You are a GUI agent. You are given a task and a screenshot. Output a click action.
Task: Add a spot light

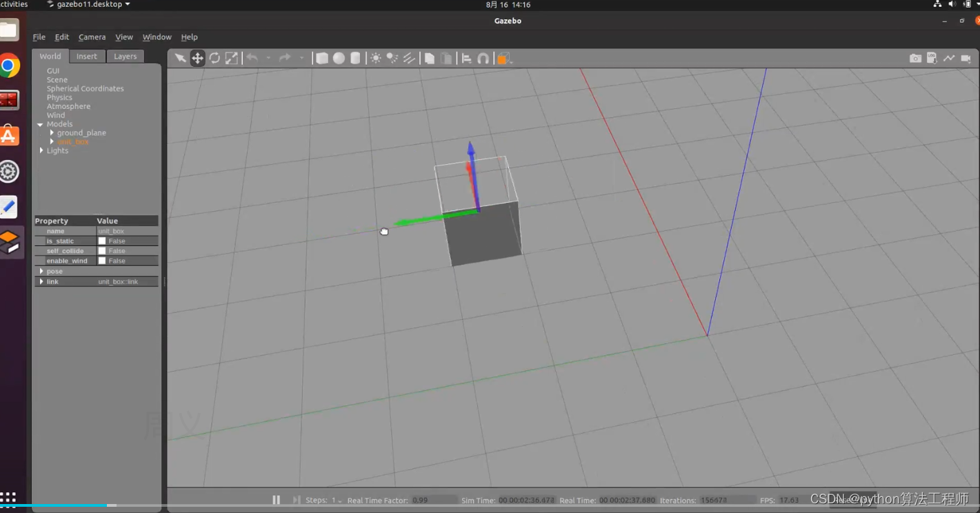coord(392,59)
